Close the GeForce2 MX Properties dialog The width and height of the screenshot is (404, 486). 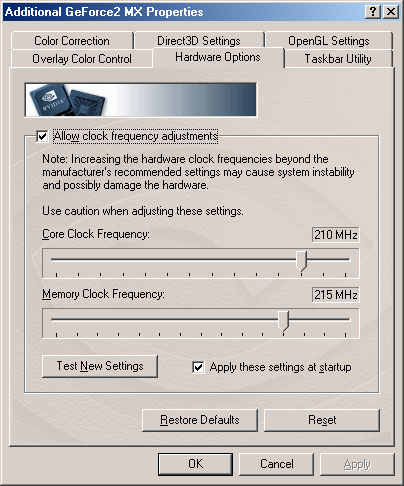[391, 12]
